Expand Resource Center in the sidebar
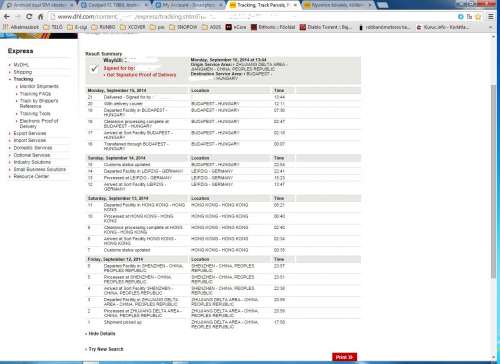This screenshot has width=500, height=364. pos(31,176)
